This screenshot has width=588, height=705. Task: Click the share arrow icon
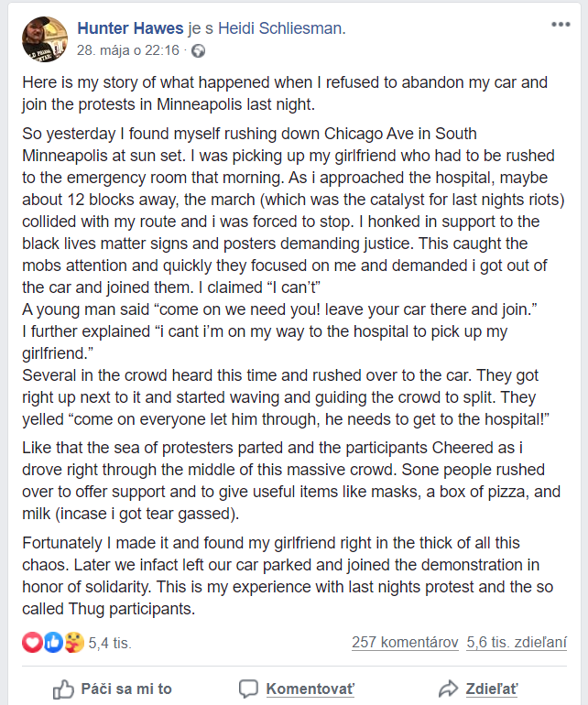(x=448, y=689)
